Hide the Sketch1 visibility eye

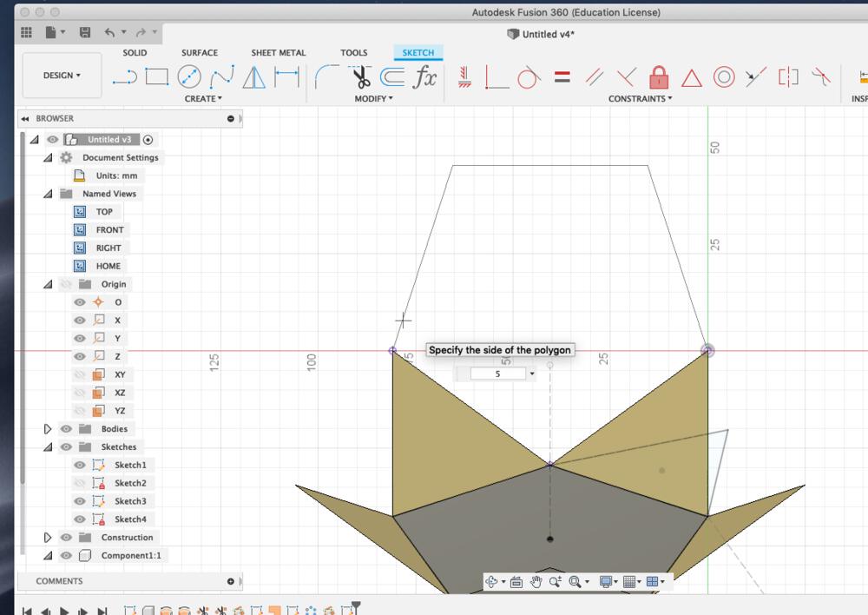[x=79, y=465]
